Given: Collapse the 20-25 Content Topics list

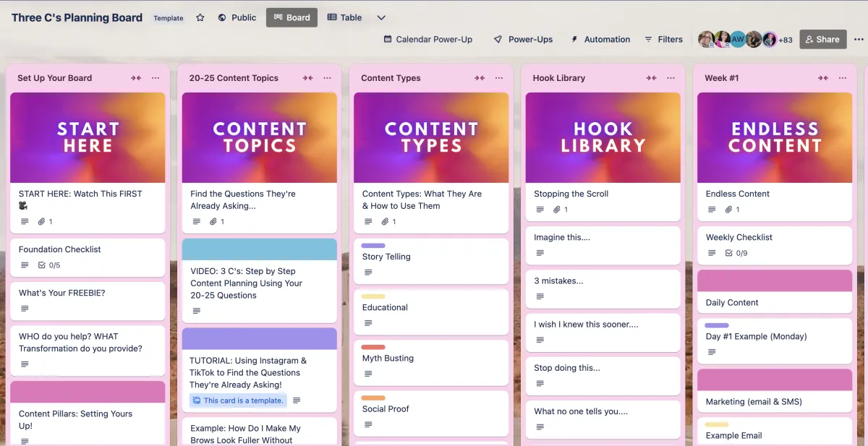Looking at the screenshot, I should (x=308, y=78).
